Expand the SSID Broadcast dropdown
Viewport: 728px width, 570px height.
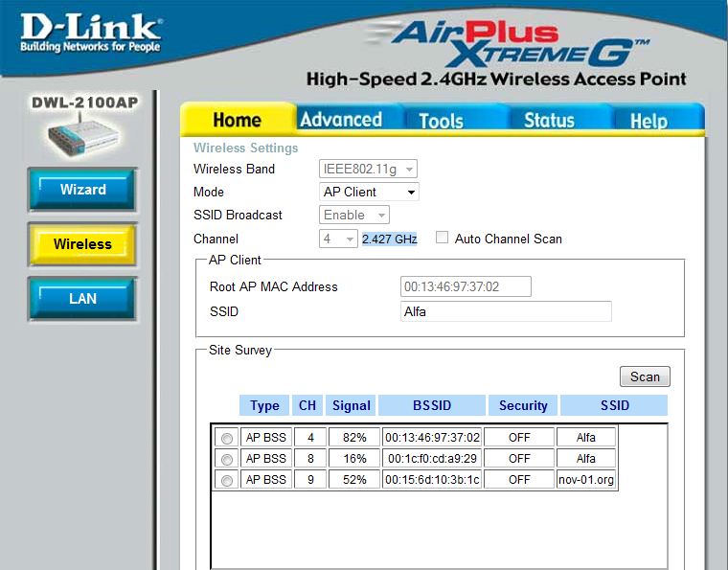pos(353,215)
